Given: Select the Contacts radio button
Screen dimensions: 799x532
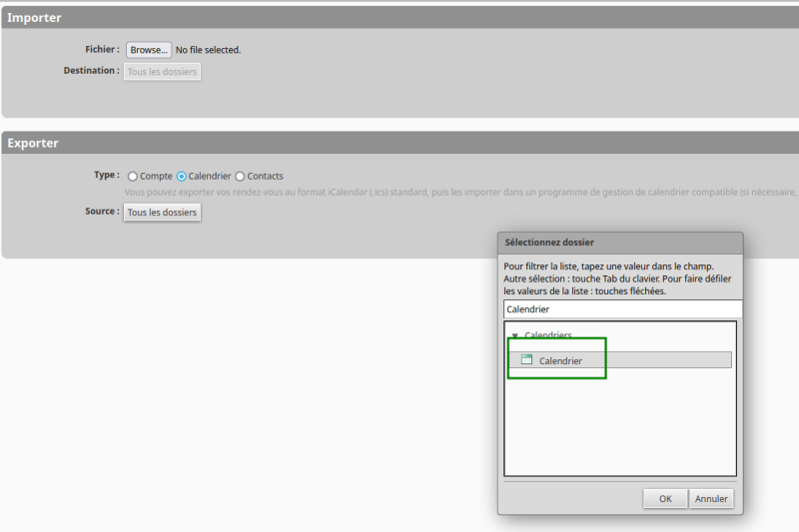Looking at the screenshot, I should (240, 176).
